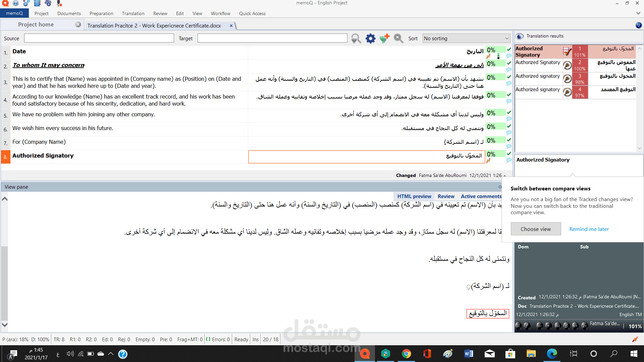Expand the ribbon with top-right chevron

(x=638, y=13)
